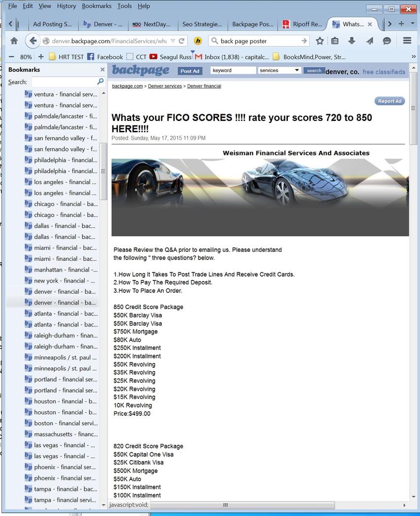Open the View menu
The image size is (420, 516).
click(x=45, y=6)
